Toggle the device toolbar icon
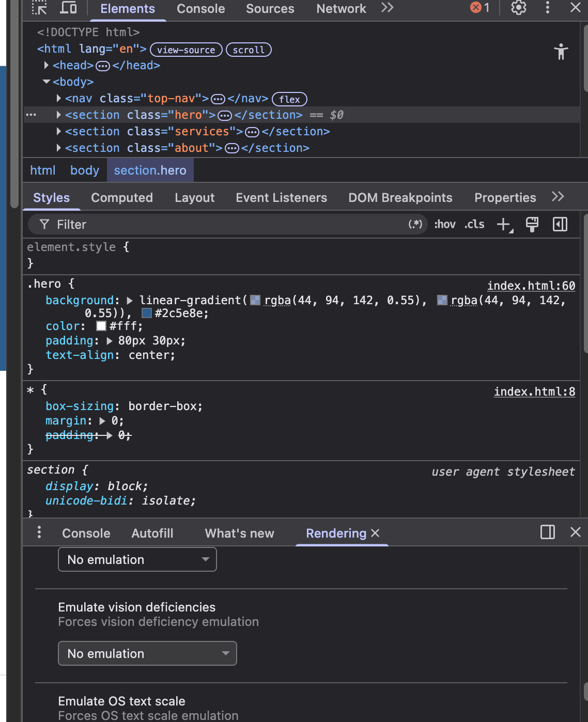The image size is (588, 722). [68, 8]
